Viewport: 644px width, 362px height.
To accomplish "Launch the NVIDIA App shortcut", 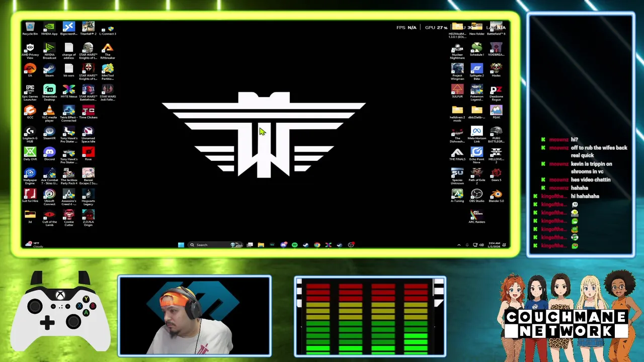I will (49, 29).
